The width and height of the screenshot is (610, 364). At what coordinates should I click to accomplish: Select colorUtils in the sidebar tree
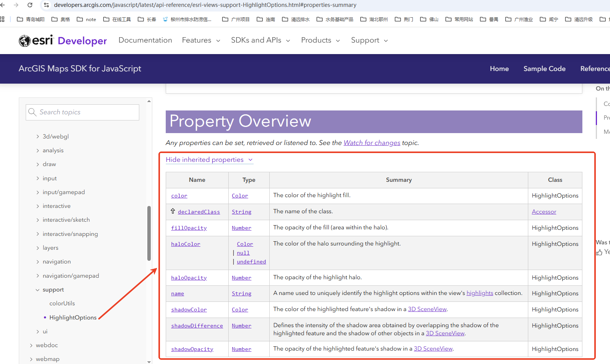[x=62, y=303]
